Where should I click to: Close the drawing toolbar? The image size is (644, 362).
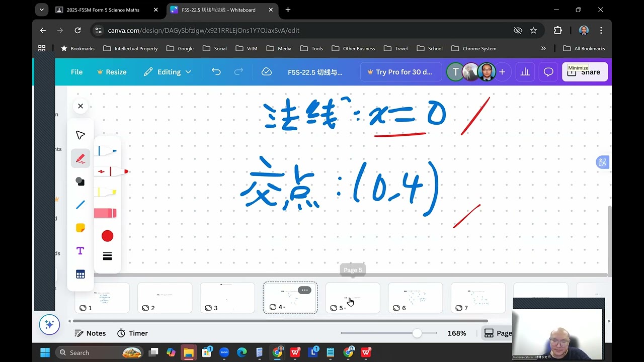(80, 106)
